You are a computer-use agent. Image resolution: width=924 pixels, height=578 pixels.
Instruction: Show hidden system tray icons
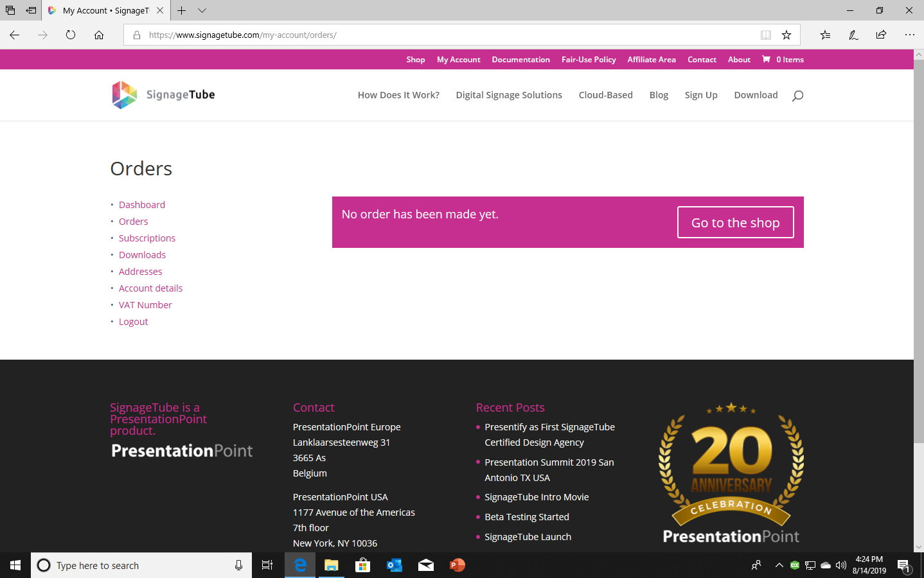[779, 565]
